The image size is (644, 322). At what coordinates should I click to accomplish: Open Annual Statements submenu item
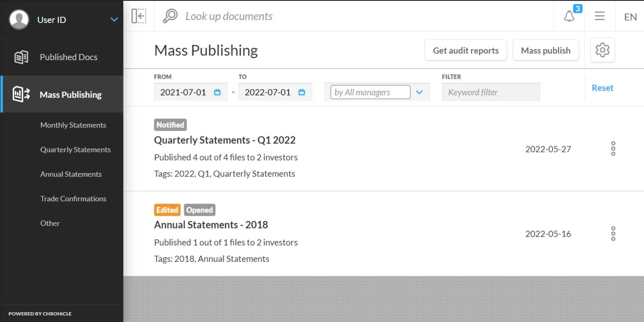[x=71, y=174]
